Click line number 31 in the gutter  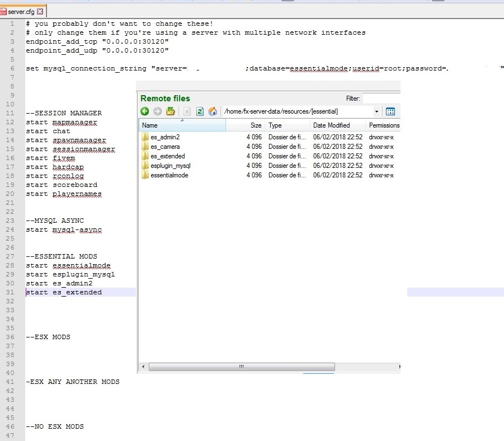tap(10, 292)
